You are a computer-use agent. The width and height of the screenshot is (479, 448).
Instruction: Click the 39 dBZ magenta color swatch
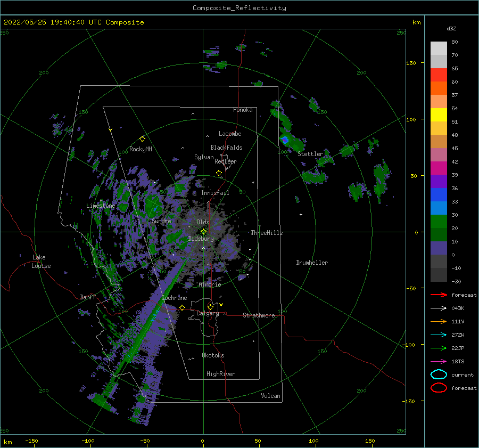pos(439,168)
